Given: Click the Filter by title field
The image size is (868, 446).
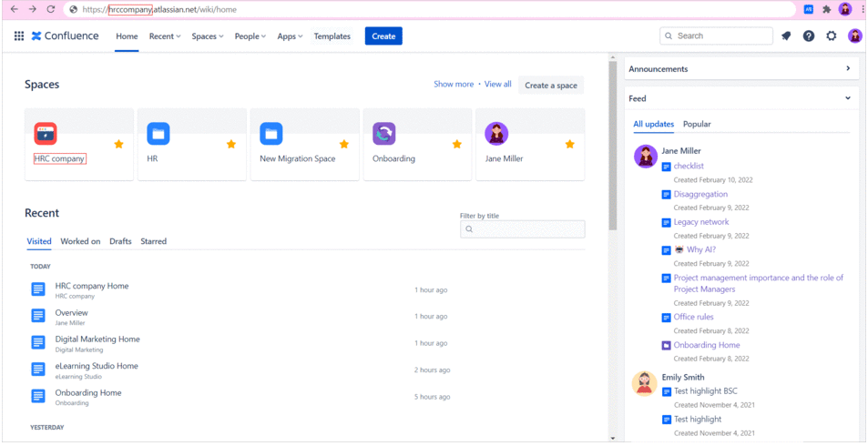Looking at the screenshot, I should [x=523, y=229].
